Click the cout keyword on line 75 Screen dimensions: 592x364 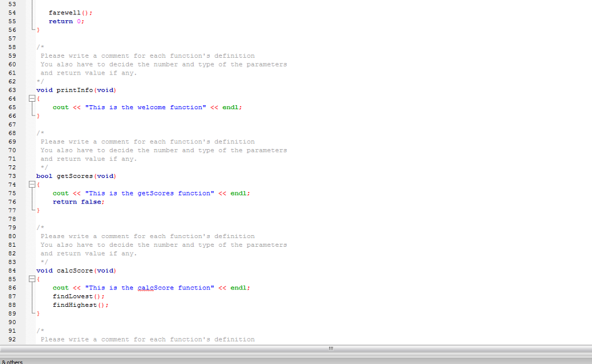pos(61,194)
